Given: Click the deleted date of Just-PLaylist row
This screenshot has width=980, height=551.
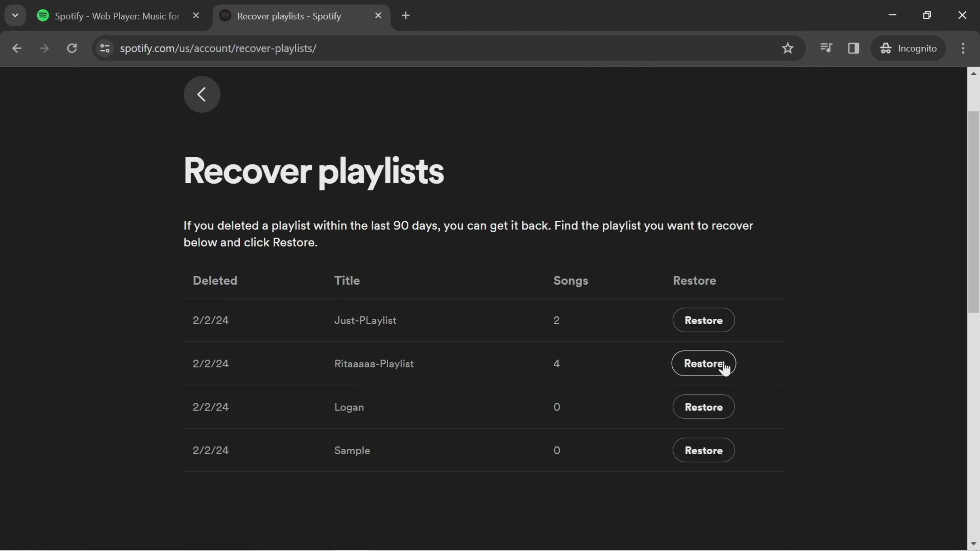Looking at the screenshot, I should coord(210,321).
